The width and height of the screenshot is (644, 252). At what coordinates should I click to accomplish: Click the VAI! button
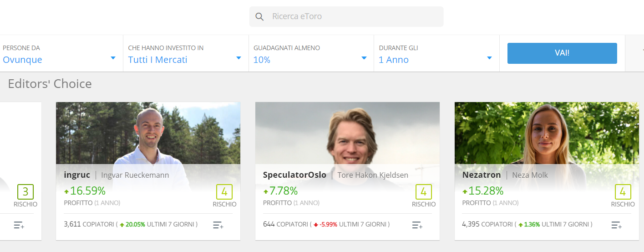pos(562,53)
